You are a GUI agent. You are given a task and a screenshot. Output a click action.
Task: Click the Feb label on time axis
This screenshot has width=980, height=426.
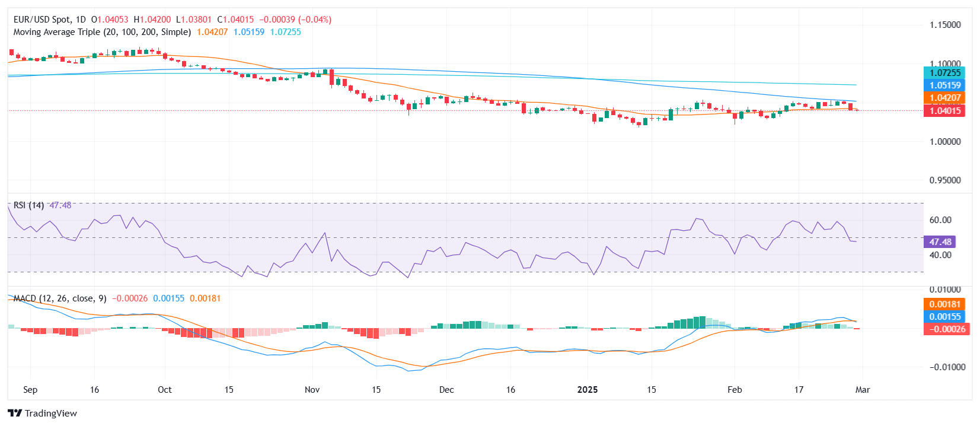tap(735, 390)
